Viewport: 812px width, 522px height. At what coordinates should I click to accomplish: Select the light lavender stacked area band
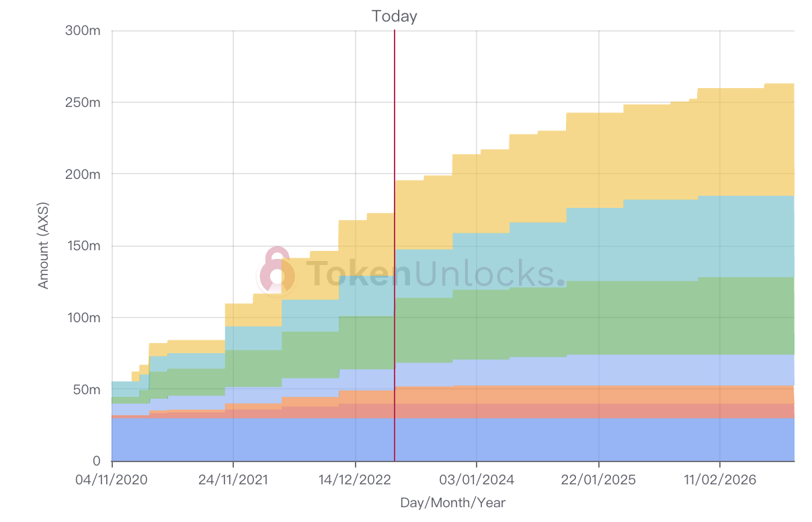(605, 370)
